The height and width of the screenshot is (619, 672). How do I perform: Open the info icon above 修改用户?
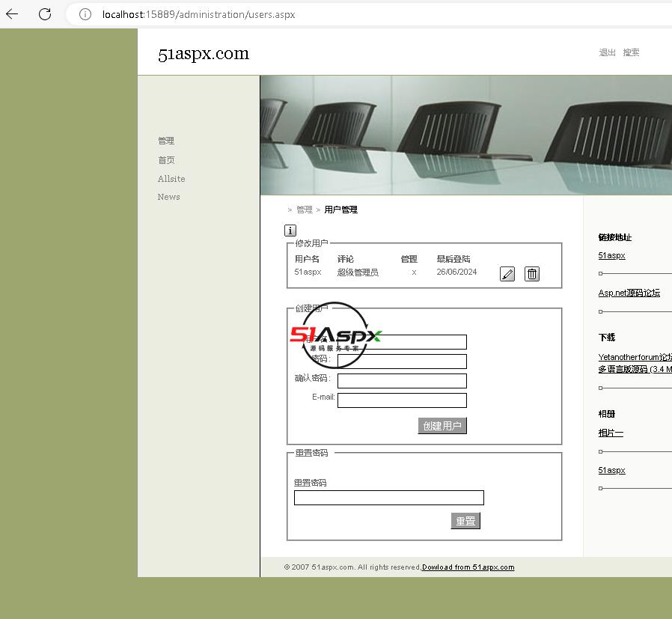(x=290, y=231)
